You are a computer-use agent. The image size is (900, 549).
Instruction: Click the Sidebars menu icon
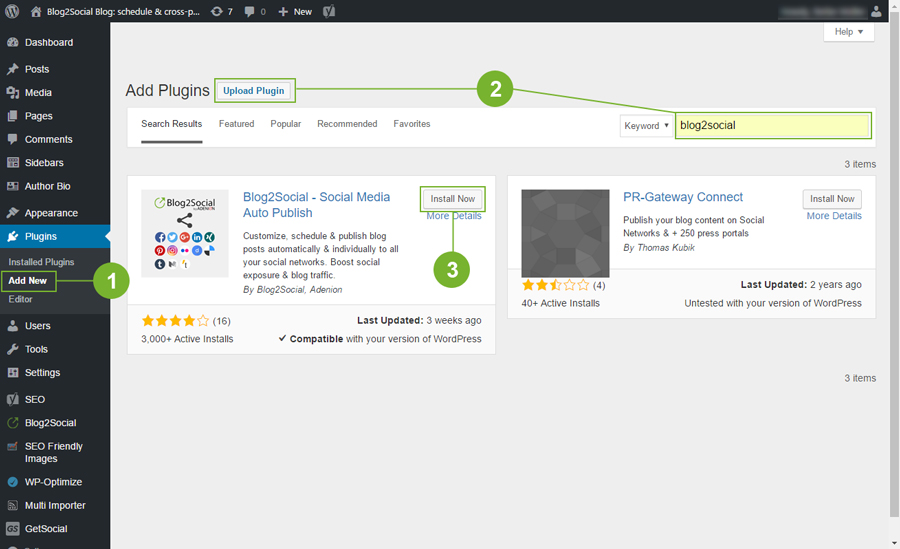pos(13,163)
